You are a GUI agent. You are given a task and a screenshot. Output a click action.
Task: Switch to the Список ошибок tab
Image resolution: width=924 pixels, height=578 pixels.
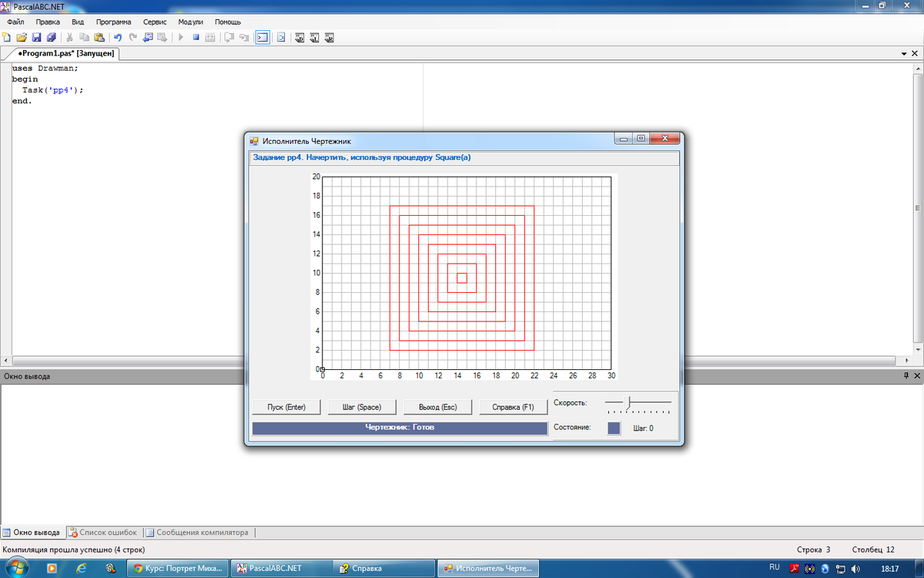(x=102, y=533)
